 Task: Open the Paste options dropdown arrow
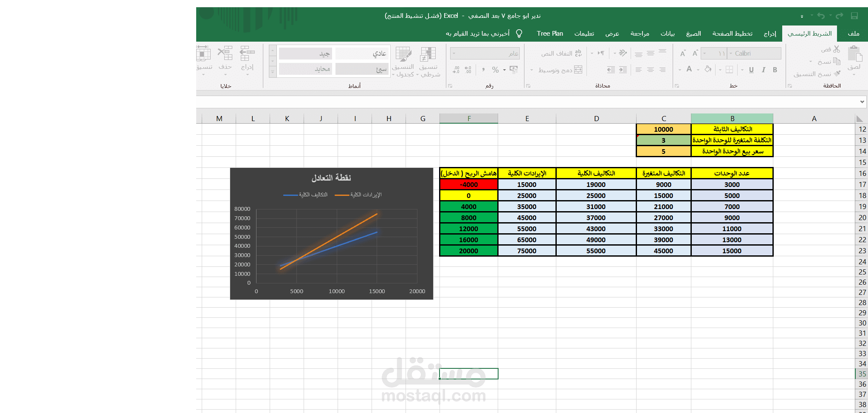pyautogui.click(x=854, y=75)
